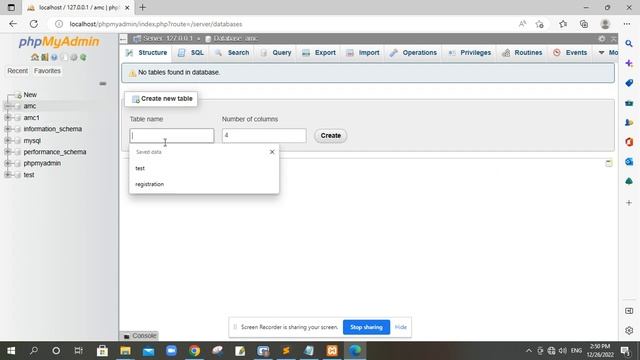Choose 'registration' from saved data suggestions
The image size is (640, 360).
pos(204,184)
